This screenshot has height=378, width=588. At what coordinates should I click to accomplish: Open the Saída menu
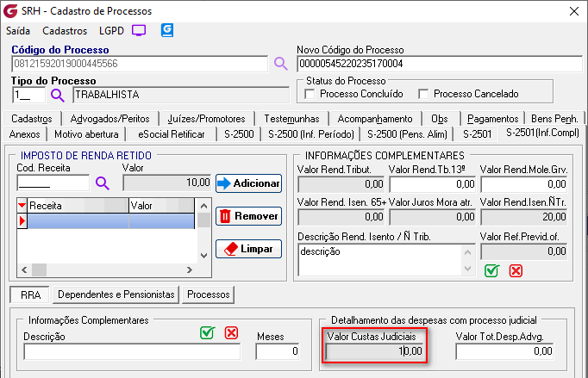point(18,31)
